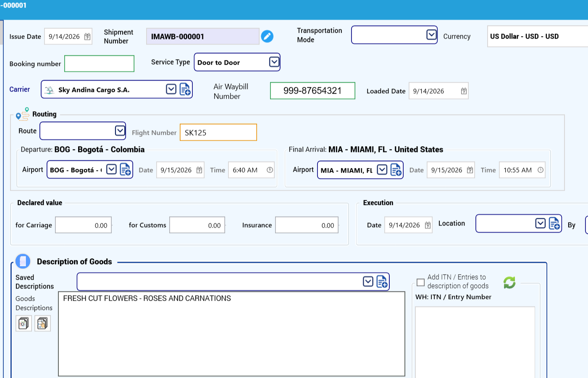The height and width of the screenshot is (378, 588).
Task: Click the Shipment Number IMAWB-000001 field
Action: pos(202,37)
